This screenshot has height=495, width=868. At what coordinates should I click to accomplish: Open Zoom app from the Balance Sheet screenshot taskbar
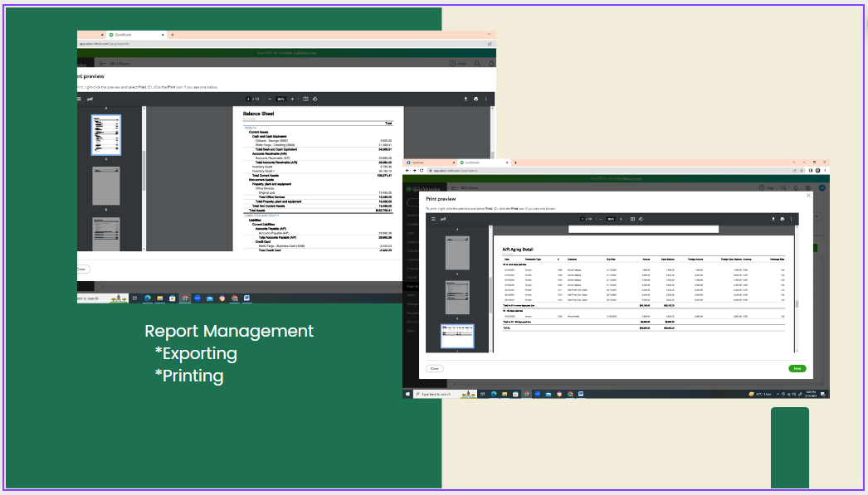197,298
